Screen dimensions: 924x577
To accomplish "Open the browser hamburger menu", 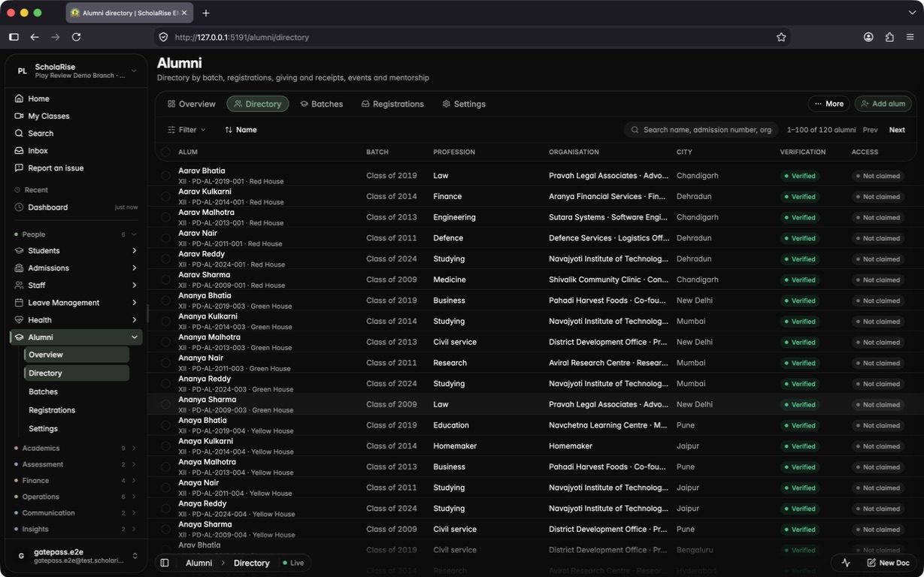I will 910,37.
